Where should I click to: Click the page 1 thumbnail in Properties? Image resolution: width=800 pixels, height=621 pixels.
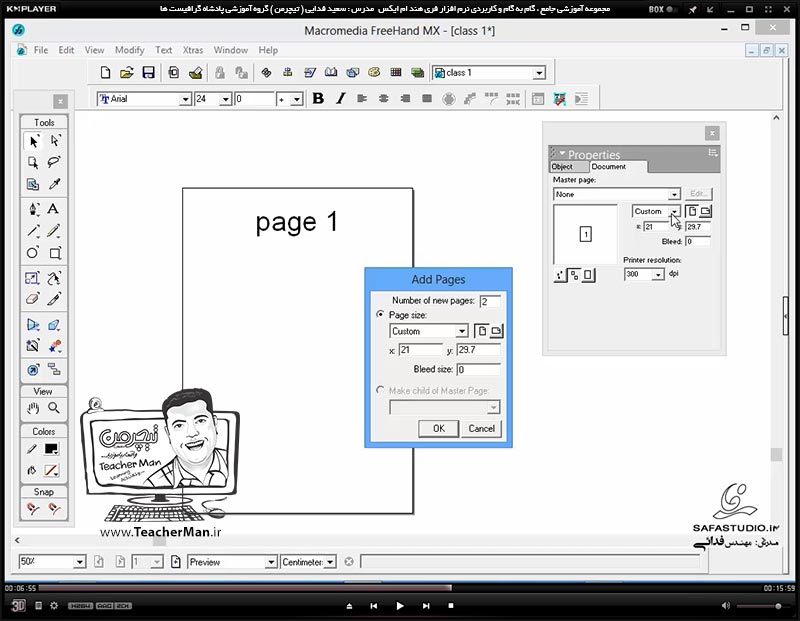coord(586,234)
